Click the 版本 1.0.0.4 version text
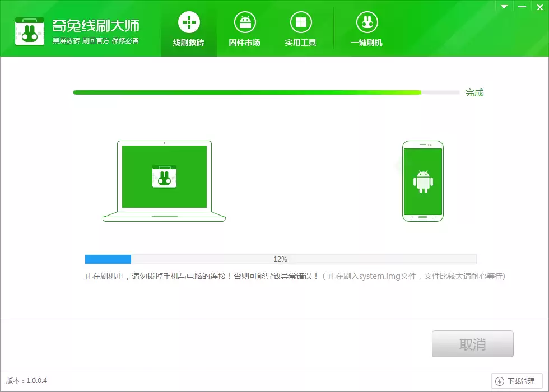This screenshot has height=392, width=549. coord(27,380)
